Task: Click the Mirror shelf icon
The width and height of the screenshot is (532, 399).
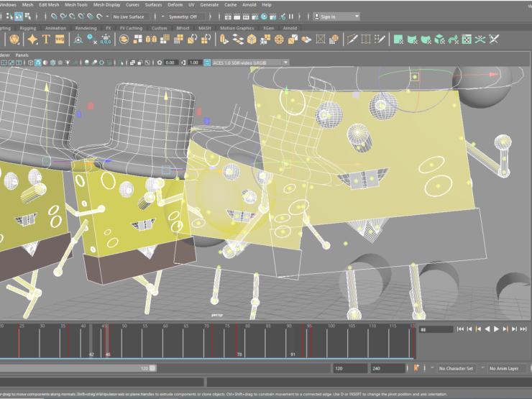Action: tap(151, 40)
